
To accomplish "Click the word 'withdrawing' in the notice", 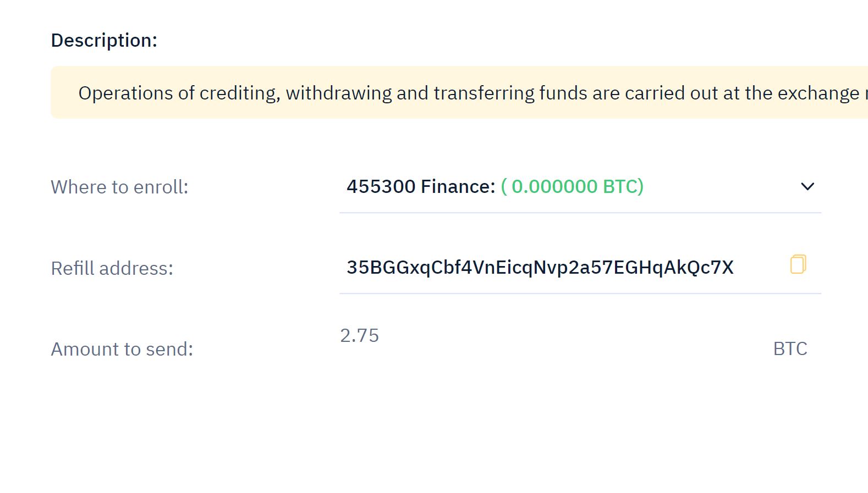I will tap(339, 93).
